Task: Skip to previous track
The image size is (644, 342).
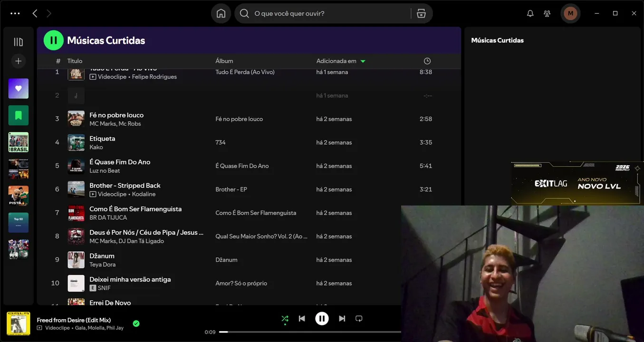Action: click(x=302, y=319)
